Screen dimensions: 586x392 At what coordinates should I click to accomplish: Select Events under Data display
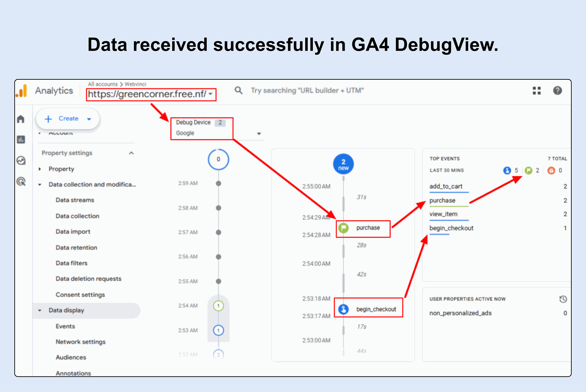(x=65, y=326)
